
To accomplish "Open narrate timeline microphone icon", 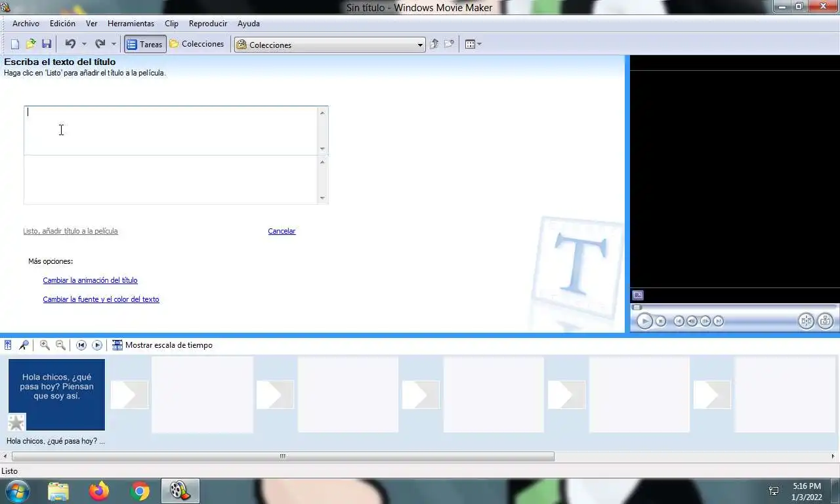I will click(x=24, y=345).
